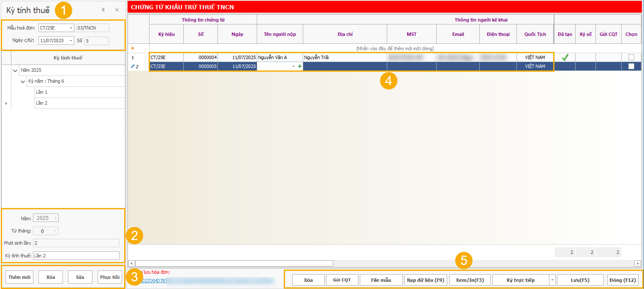
Task: Click Xem/In(F3) button
Action: (470, 280)
